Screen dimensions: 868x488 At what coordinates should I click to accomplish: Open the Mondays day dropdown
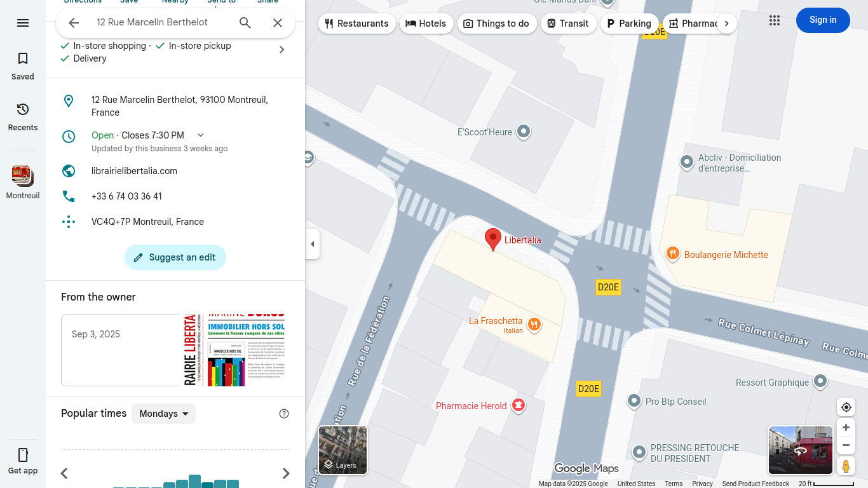click(163, 414)
